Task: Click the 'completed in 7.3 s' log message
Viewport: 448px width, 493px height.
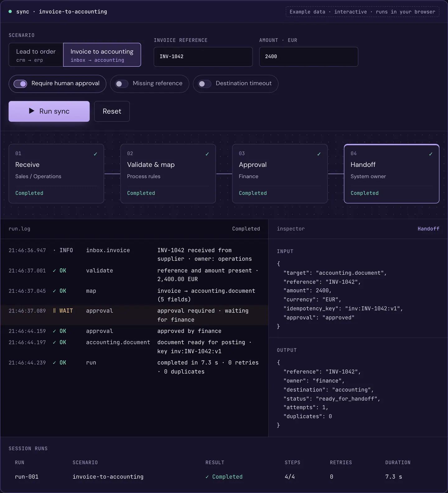Action: click(208, 367)
